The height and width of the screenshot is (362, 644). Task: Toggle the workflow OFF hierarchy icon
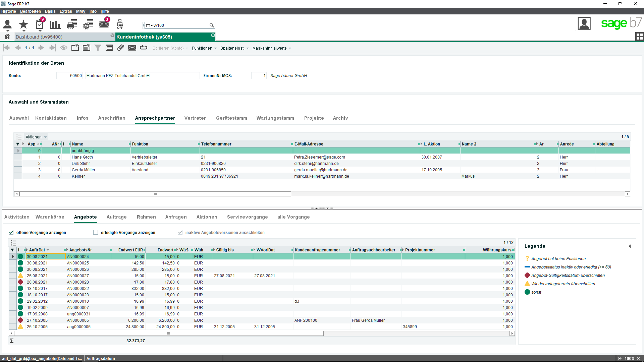click(x=120, y=24)
